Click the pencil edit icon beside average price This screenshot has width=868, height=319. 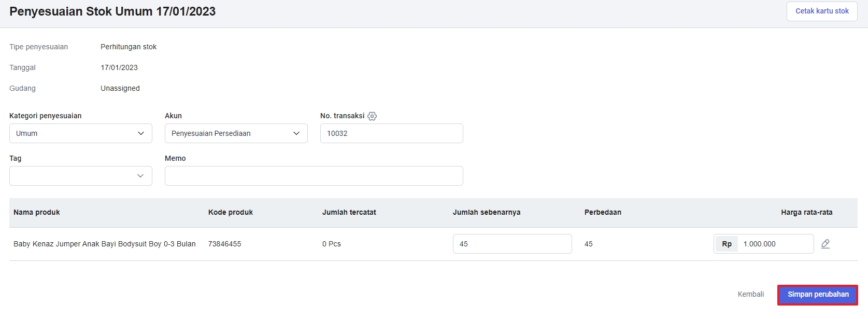(x=826, y=244)
